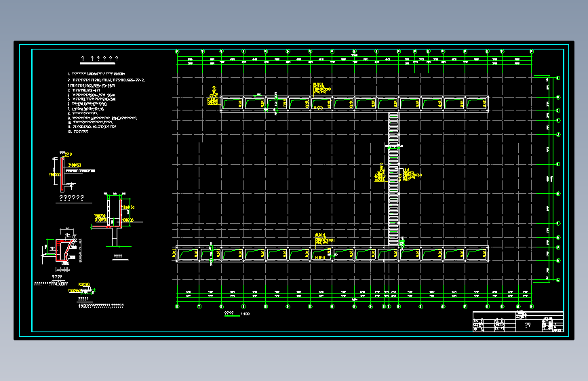This screenshot has height=381, width=588.
Task: Select the numbered general notes text block
Action: [x=106, y=103]
